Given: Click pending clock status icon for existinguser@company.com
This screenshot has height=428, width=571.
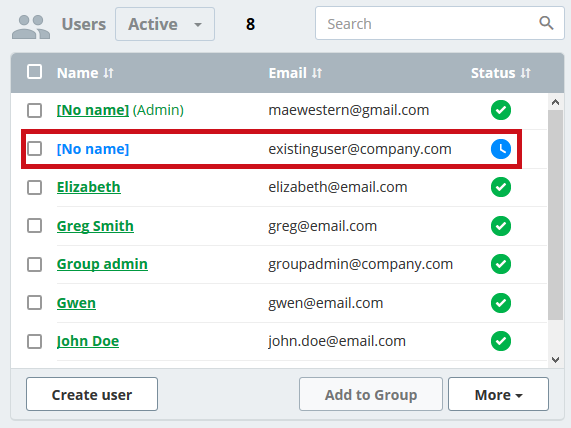Looking at the screenshot, I should pyautogui.click(x=501, y=149).
